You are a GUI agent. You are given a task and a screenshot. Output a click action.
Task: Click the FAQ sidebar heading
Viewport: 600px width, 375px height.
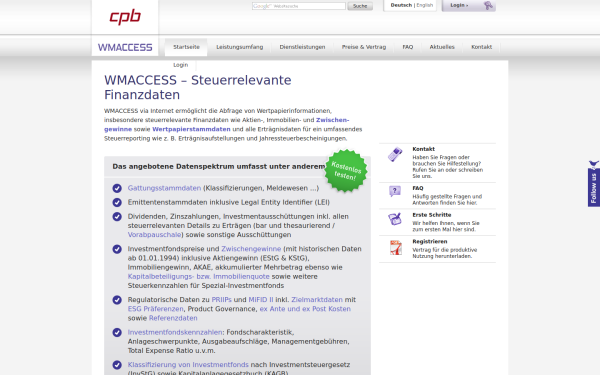pos(418,188)
